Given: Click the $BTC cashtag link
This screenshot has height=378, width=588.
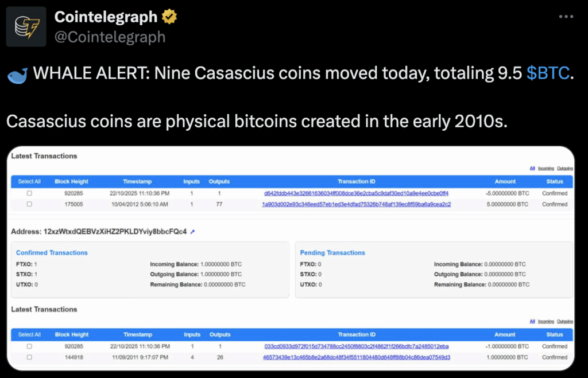Looking at the screenshot, I should click(548, 73).
